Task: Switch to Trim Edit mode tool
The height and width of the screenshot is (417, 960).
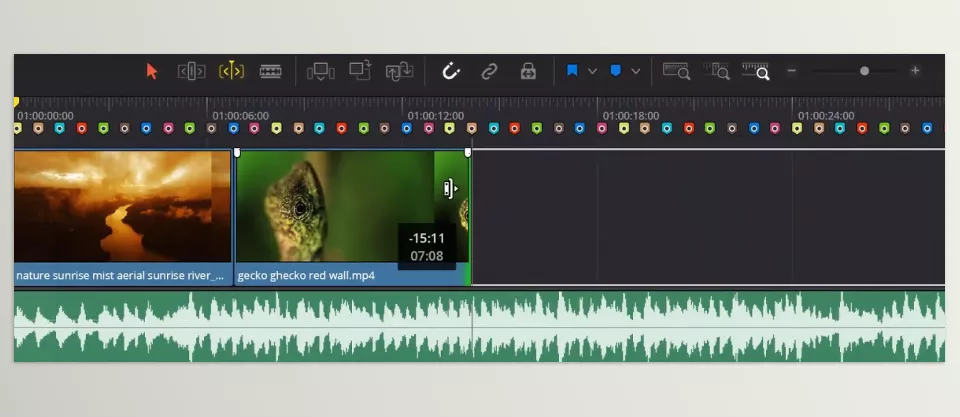Action: point(192,72)
